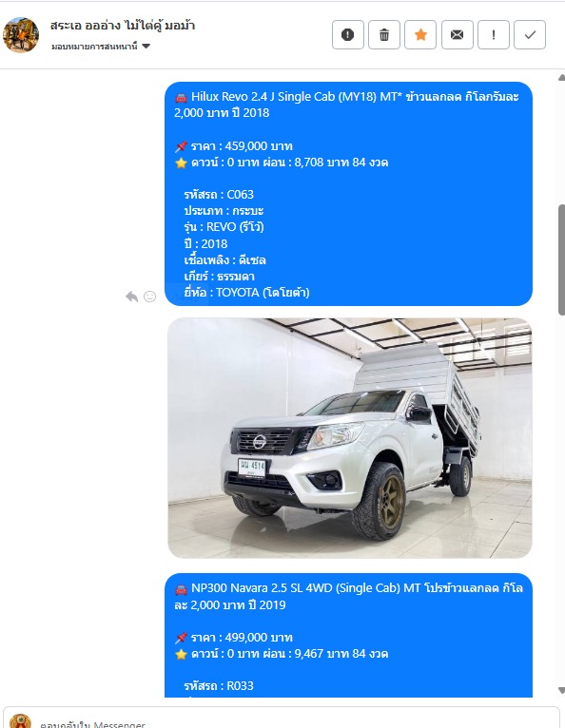Open the assign conversation dropdown arrow
This screenshot has height=728, width=565.
click(x=146, y=46)
